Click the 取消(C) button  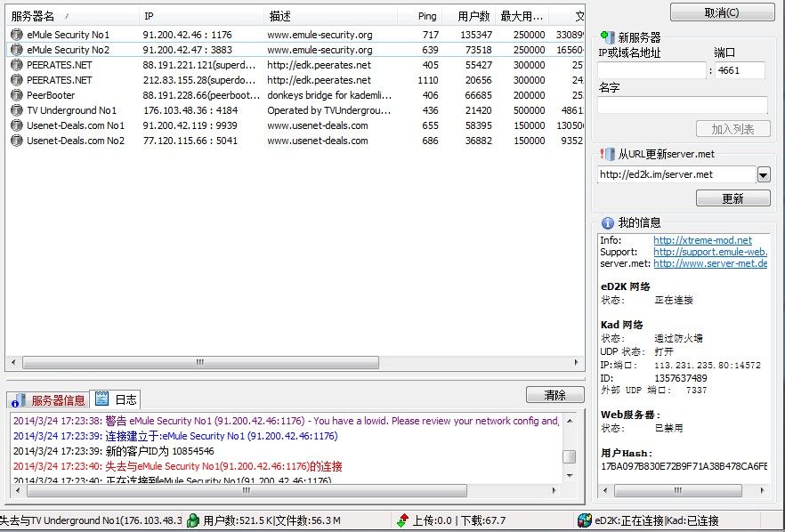(x=722, y=12)
